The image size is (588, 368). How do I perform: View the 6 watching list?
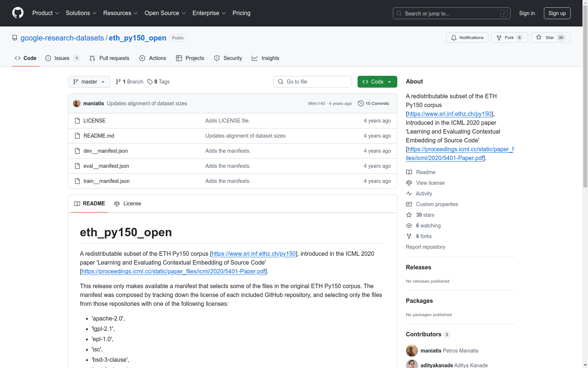click(x=423, y=226)
